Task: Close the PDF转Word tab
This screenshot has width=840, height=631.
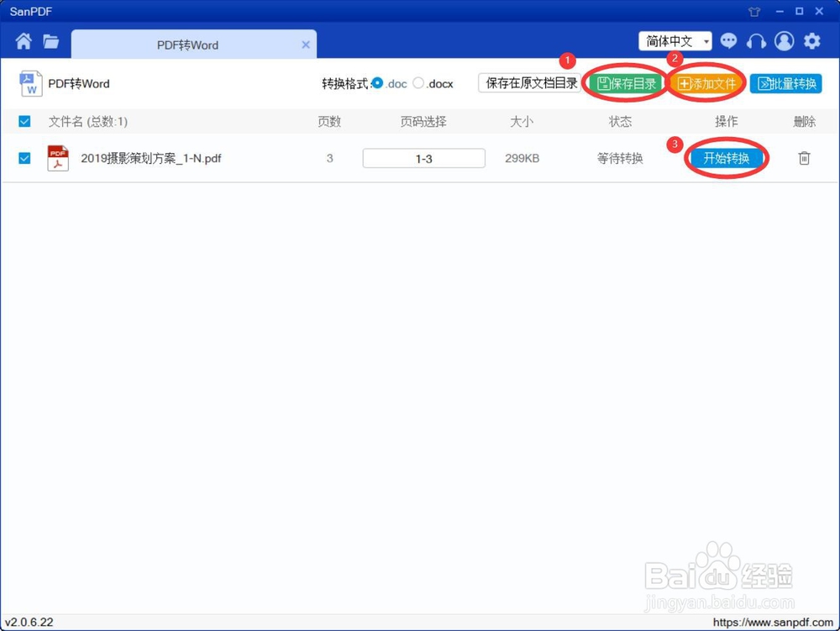Action: click(306, 45)
